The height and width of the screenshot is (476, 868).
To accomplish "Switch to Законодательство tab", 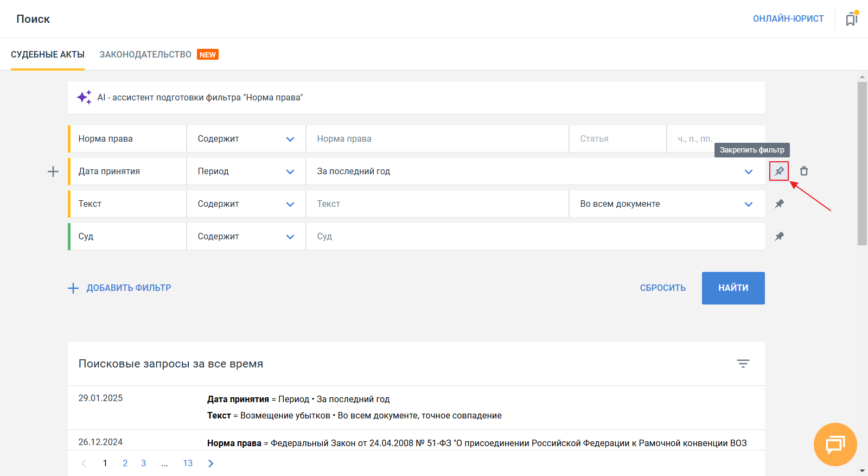I will (145, 54).
